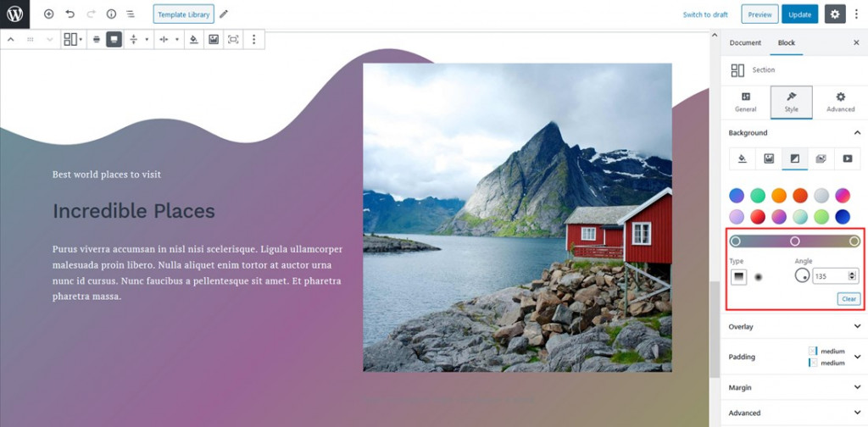Select the video background type icon
Screen dimensions: 868x427
click(848, 158)
